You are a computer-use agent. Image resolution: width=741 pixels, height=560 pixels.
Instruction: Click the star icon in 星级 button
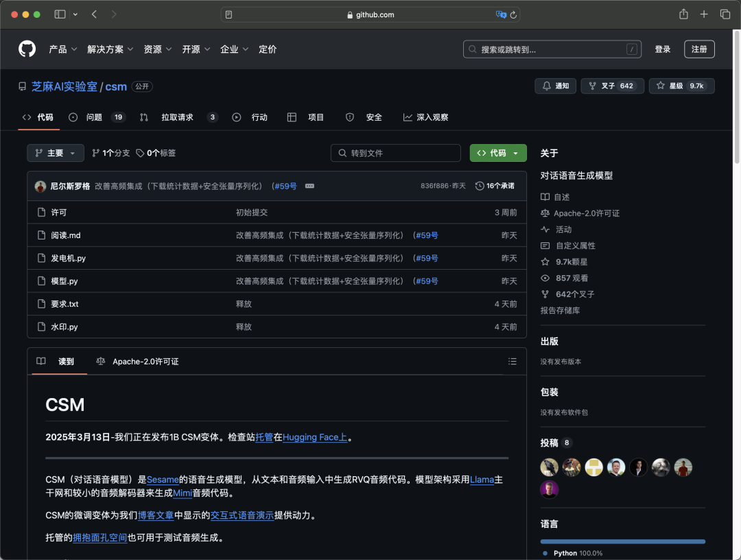tap(661, 86)
